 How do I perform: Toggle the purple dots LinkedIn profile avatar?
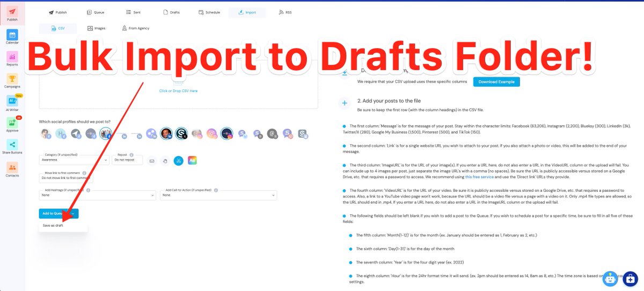tap(151, 133)
